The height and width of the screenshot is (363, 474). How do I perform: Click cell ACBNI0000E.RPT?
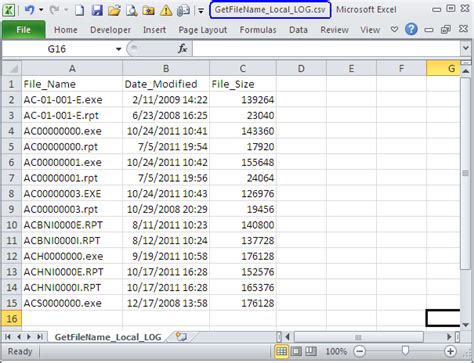point(72,225)
